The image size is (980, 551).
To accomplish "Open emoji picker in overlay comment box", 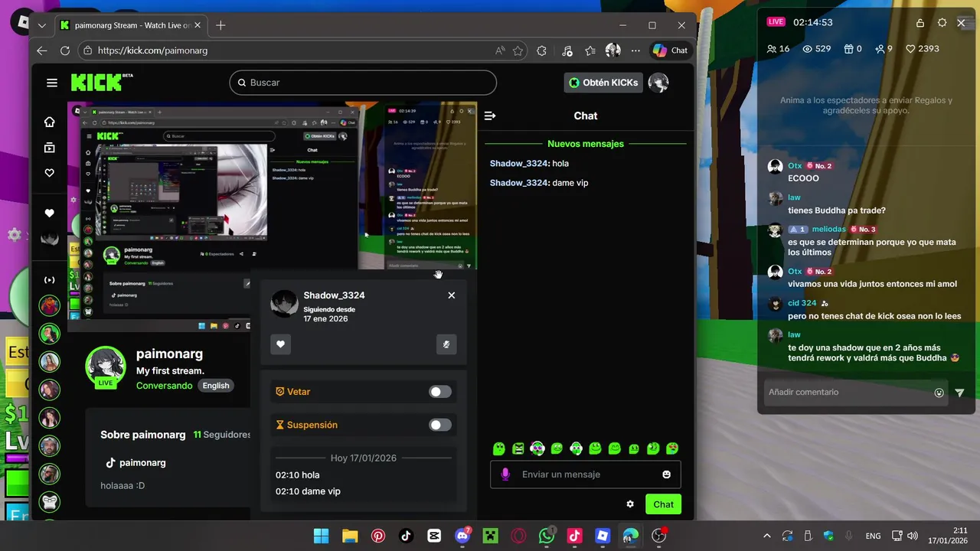I will point(939,393).
